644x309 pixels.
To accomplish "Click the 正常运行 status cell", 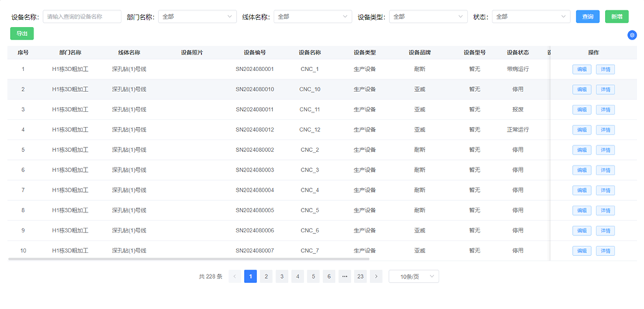I will 517,130.
